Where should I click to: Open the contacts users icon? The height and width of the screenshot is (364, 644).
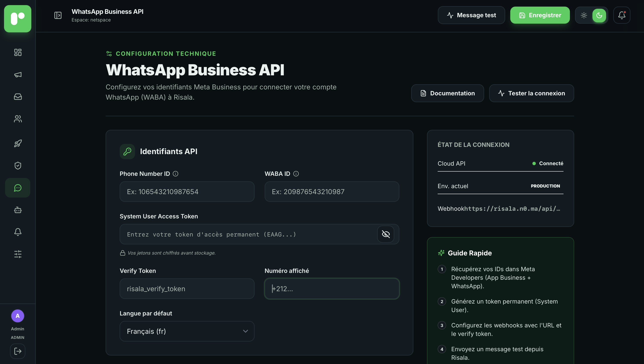[18, 119]
